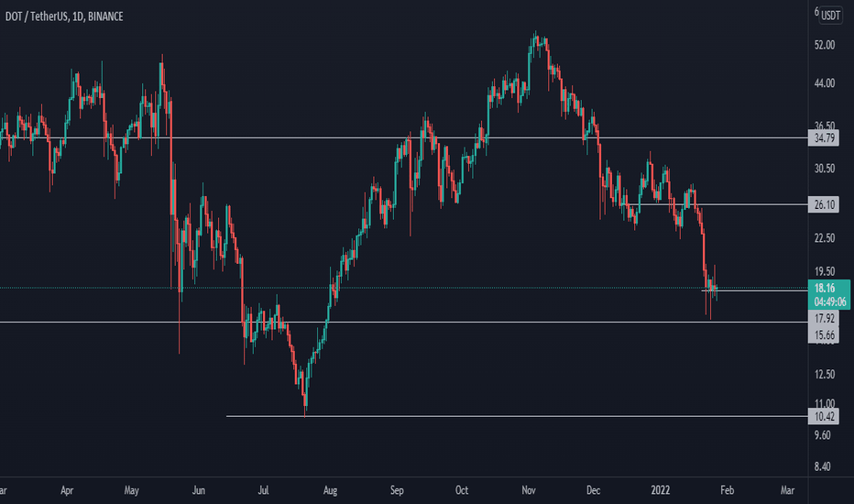The image size is (854, 504).
Task: Select the horizontal line drawn at 10.42
Action: pyautogui.click(x=517, y=416)
